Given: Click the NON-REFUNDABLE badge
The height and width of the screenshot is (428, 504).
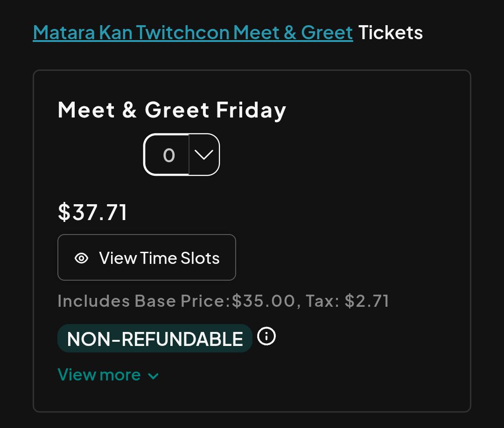Looking at the screenshot, I should click(x=154, y=339).
